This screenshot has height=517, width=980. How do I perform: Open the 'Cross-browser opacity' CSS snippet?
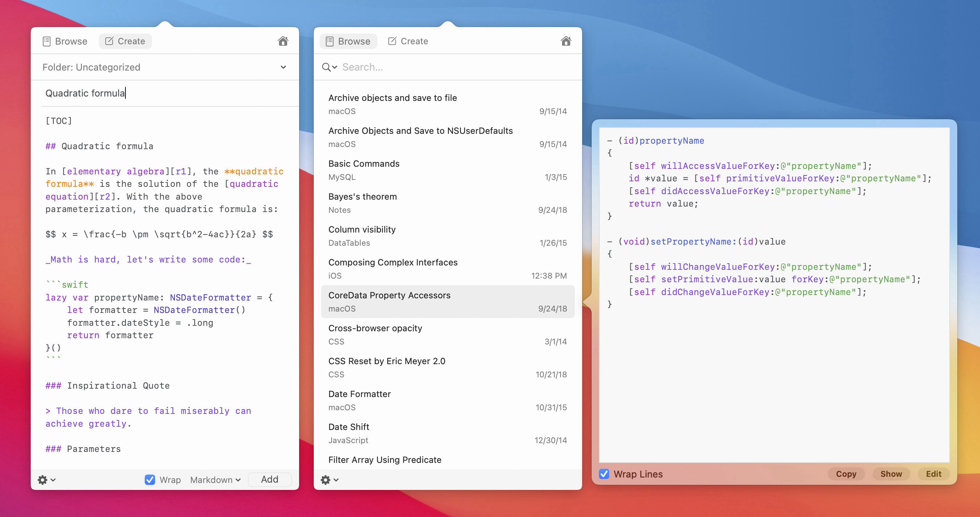coord(447,335)
